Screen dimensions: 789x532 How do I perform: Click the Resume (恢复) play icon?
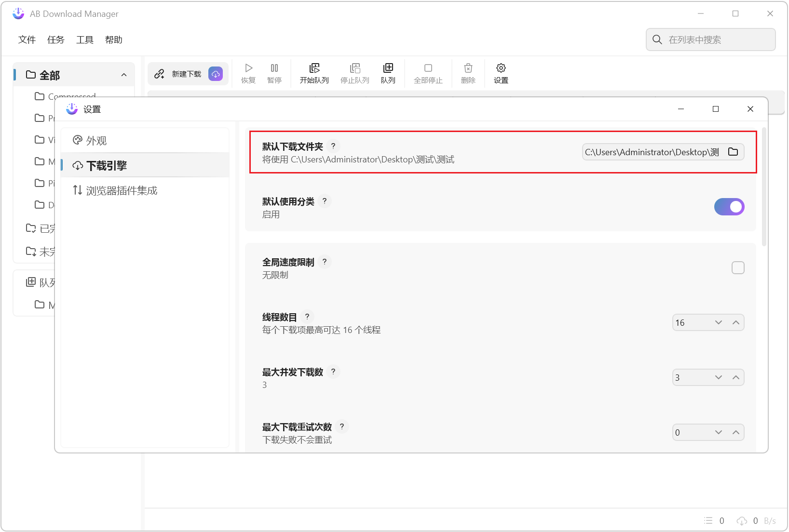pyautogui.click(x=248, y=68)
